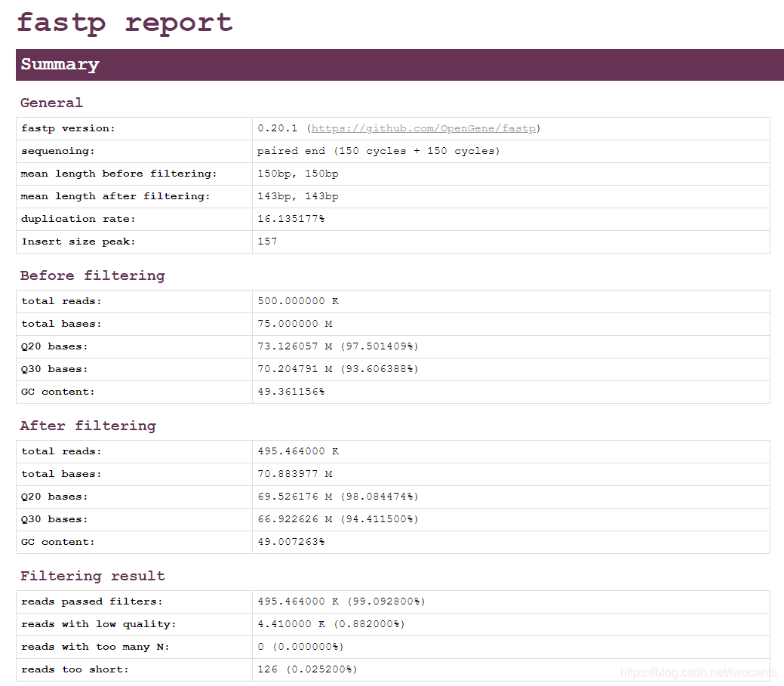Click the 'fastp report' title

click(x=125, y=23)
